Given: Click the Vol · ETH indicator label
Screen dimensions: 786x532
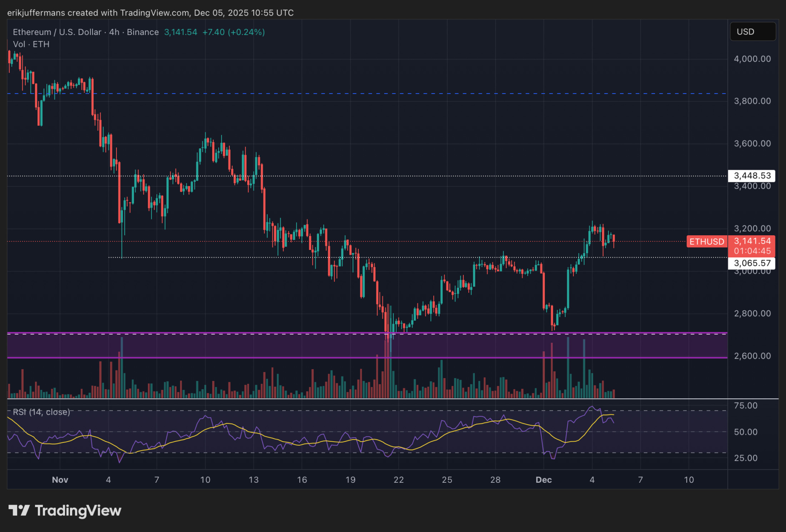Looking at the screenshot, I should pos(31,44).
